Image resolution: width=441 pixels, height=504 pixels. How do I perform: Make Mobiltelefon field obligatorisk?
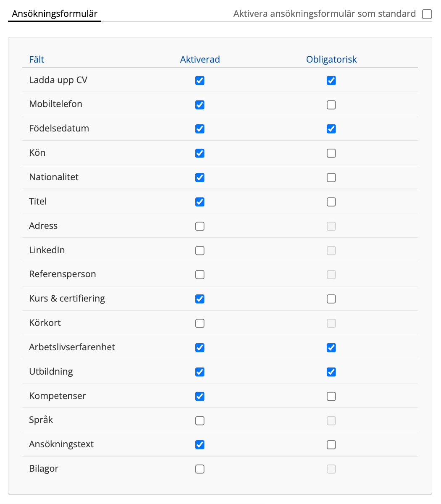tap(331, 105)
